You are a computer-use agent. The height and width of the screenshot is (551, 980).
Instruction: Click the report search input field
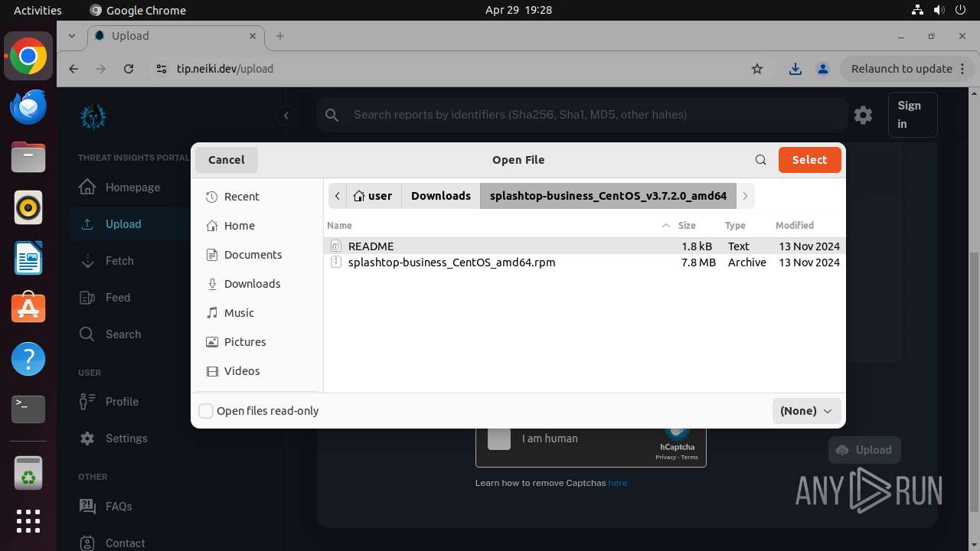point(582,115)
